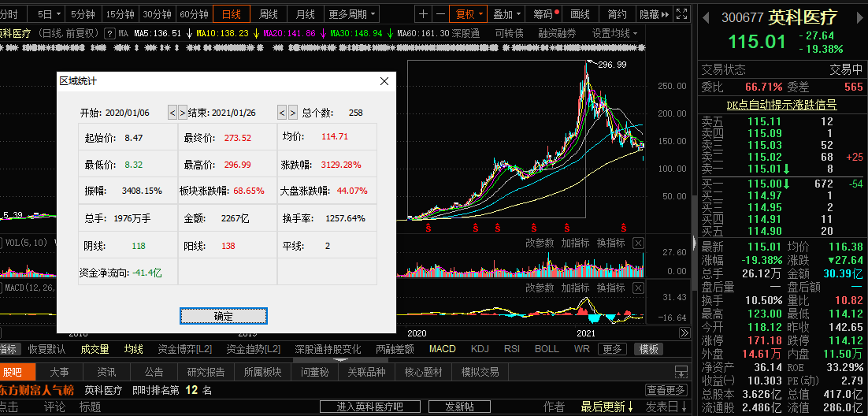The image size is (868, 416).
Task: Open the 叠加 dropdown
Action: 506,14
